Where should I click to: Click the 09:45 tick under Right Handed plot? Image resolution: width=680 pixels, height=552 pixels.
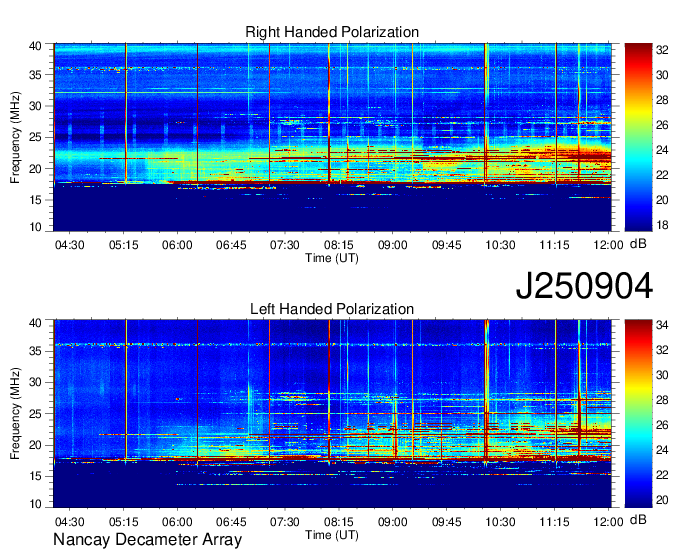(x=447, y=245)
